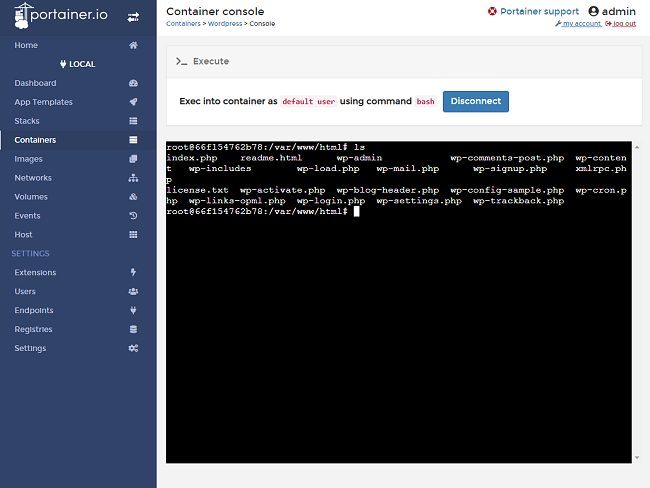Screen dimensions: 650x488
Task: Click the Networks sitemap icon
Action: tap(133, 178)
